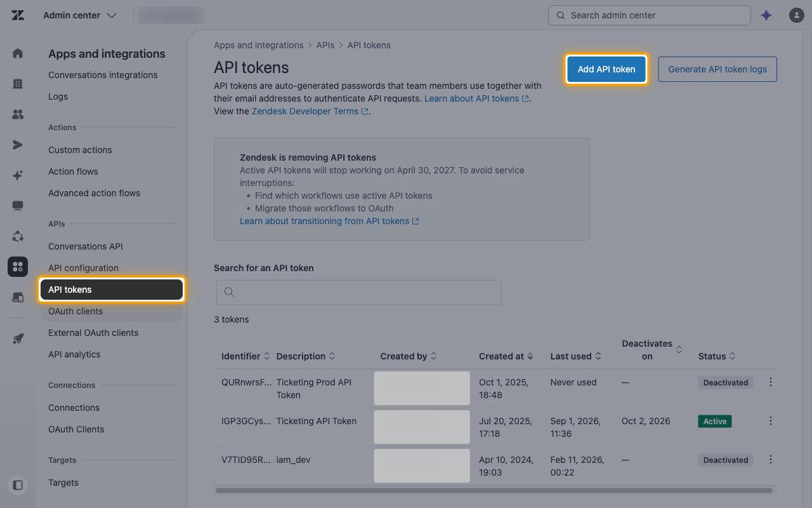Open Learn about API tokens link

476,98
